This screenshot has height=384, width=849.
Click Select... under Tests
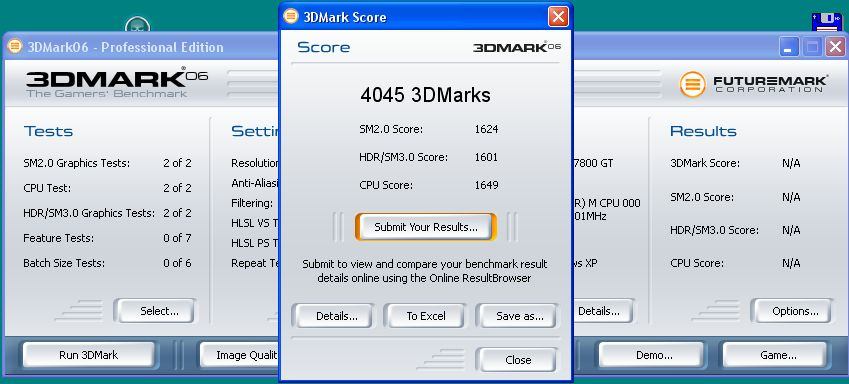156,311
